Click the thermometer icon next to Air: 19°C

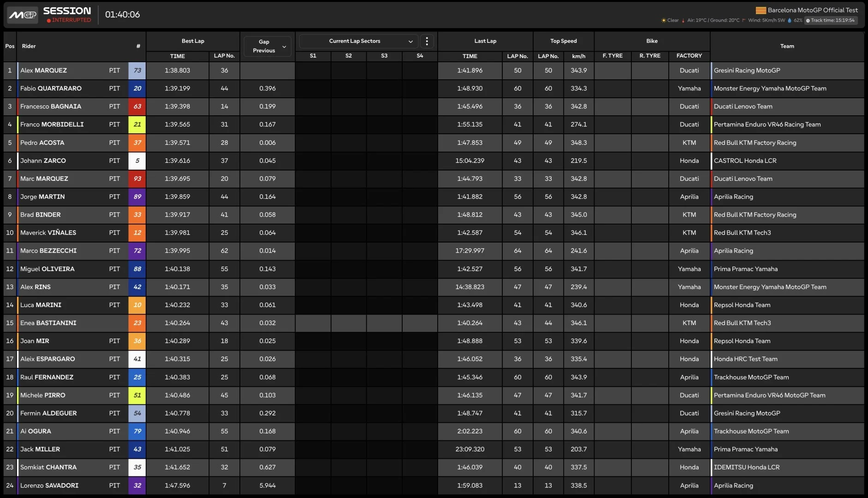click(684, 20)
